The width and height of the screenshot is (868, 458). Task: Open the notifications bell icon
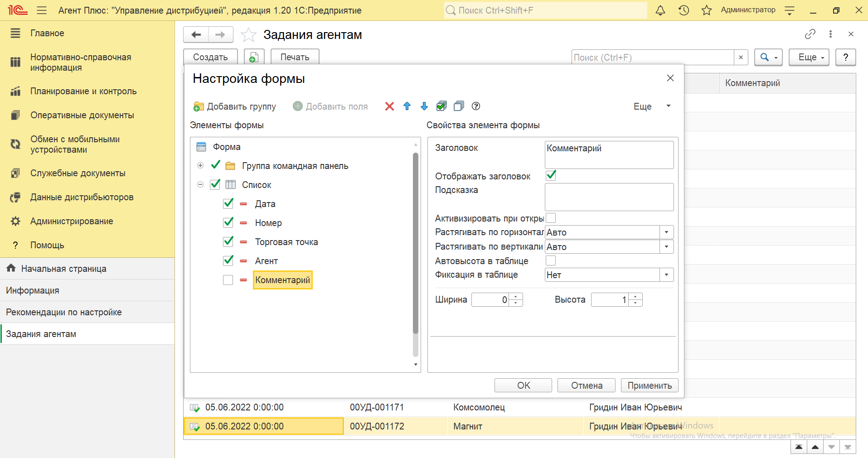point(660,10)
